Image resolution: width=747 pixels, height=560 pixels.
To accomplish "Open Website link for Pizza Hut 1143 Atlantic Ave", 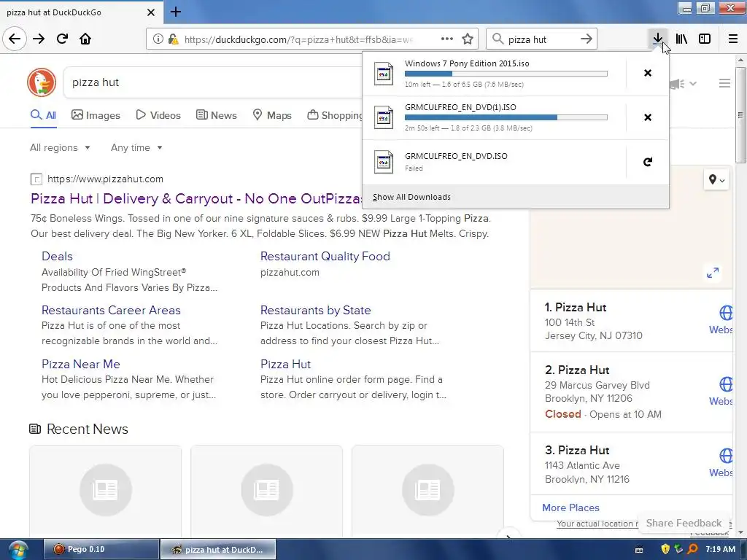I will (721, 463).
